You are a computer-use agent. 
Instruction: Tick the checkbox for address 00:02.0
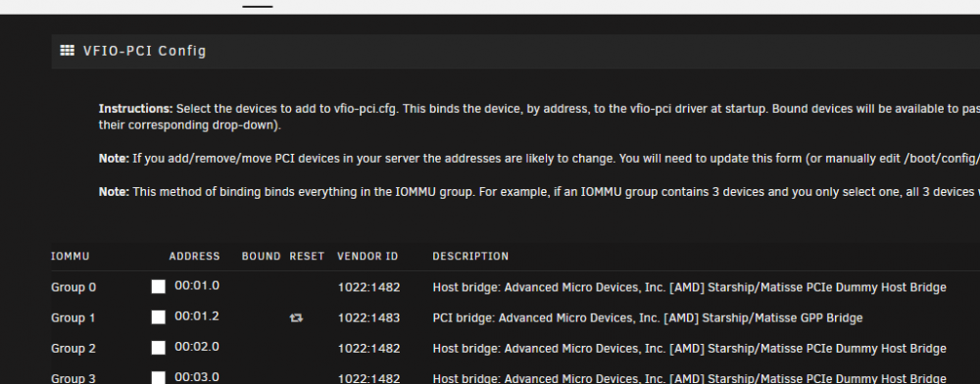158,348
